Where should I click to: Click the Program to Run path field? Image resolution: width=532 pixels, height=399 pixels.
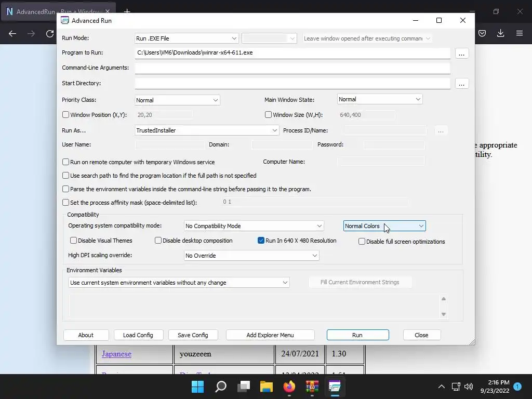pyautogui.click(x=292, y=53)
